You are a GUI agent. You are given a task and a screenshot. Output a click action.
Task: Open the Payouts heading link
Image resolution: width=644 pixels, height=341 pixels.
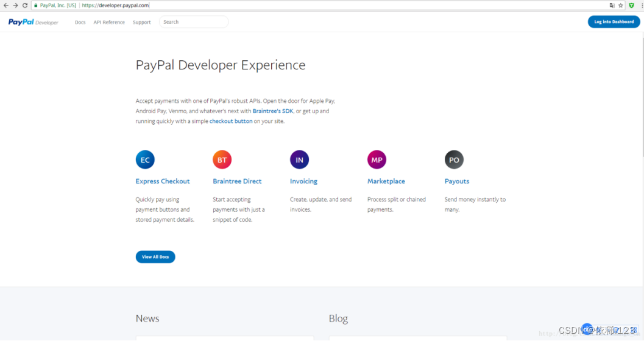click(x=457, y=181)
